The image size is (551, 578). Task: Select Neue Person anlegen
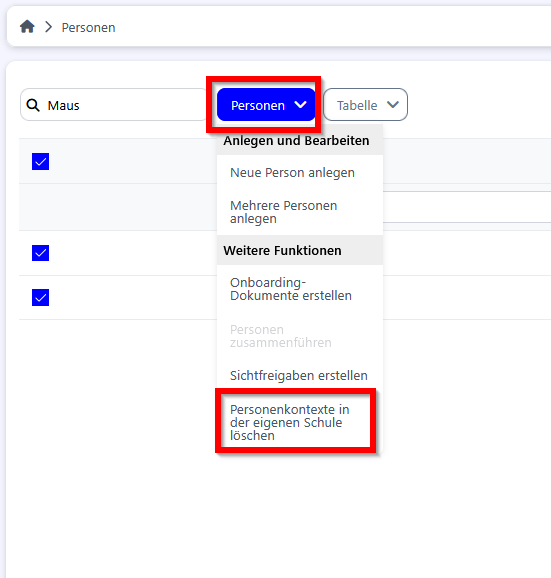tap(292, 173)
